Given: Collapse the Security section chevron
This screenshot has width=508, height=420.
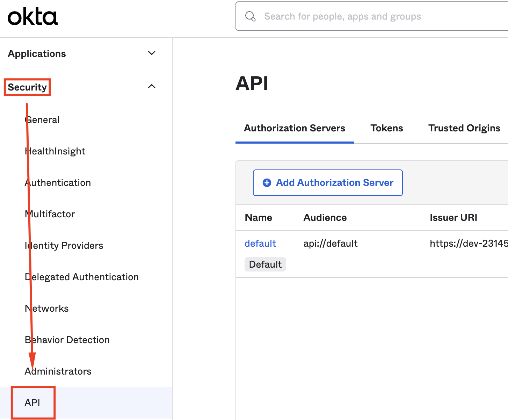Looking at the screenshot, I should pos(152,86).
